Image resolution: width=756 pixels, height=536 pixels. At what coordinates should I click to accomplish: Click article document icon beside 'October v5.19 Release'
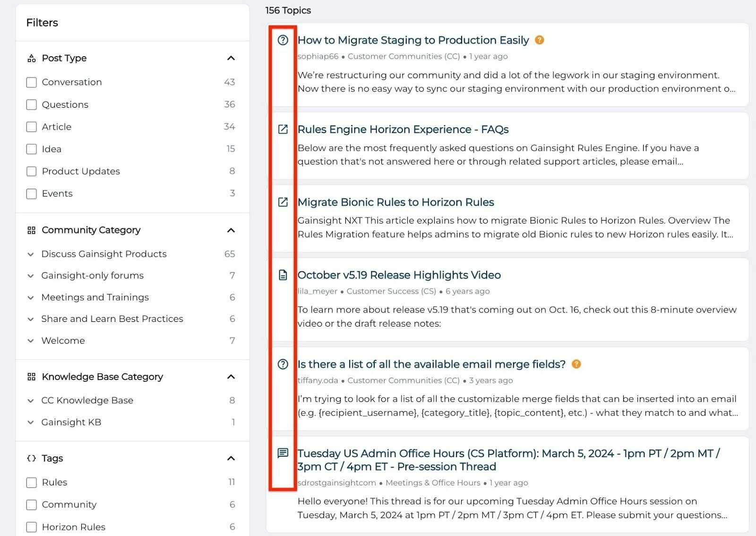point(283,275)
